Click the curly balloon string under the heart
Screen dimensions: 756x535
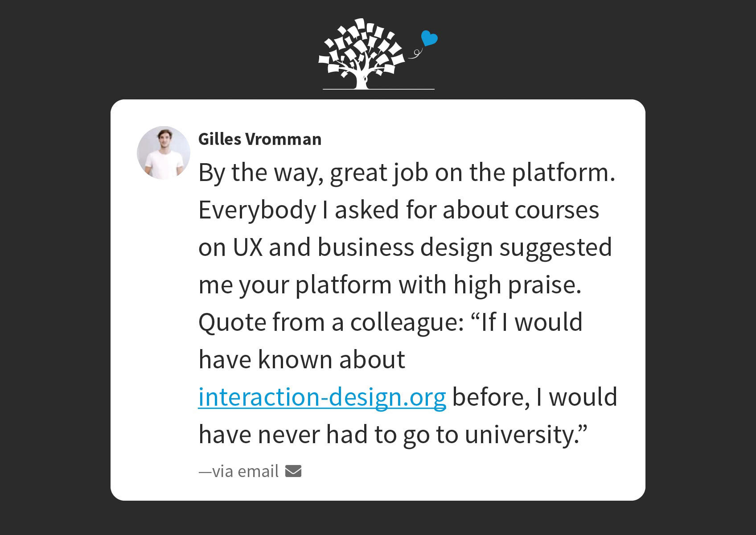click(x=415, y=53)
